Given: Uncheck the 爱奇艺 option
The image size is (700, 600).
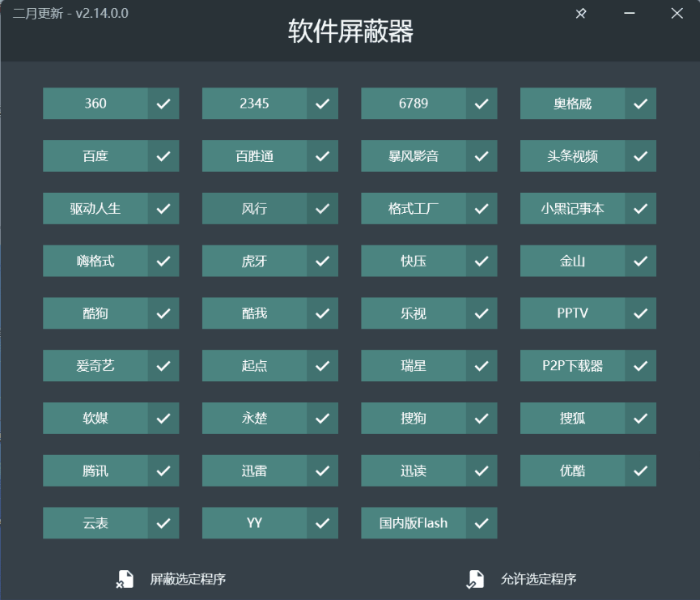Looking at the screenshot, I should [x=163, y=365].
